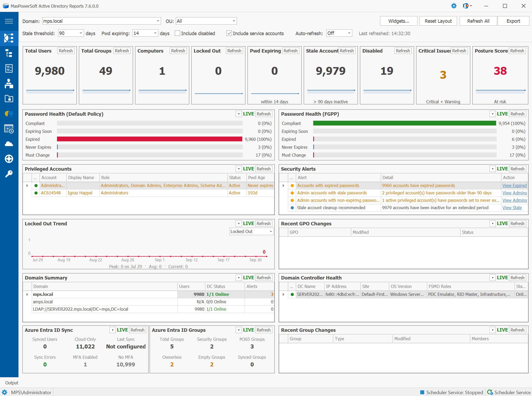This screenshot has width=532, height=396.
Task: Click Refresh All button
Action: [x=478, y=21]
